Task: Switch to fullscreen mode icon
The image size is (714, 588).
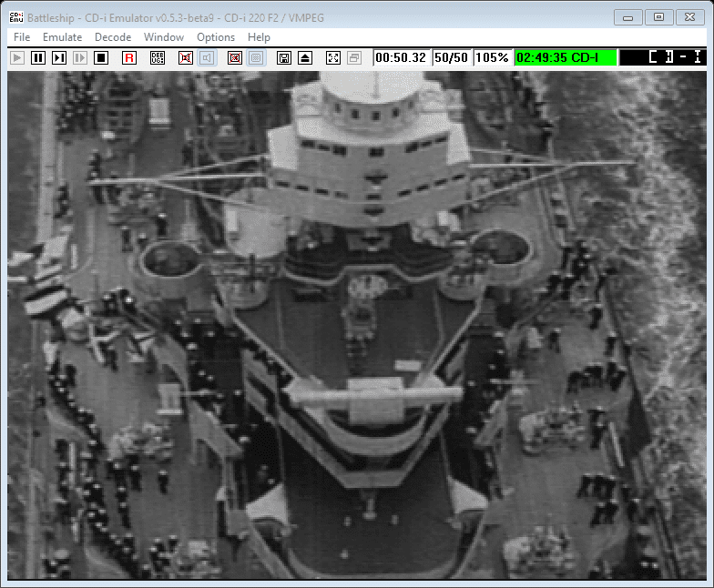Action: 333,57
